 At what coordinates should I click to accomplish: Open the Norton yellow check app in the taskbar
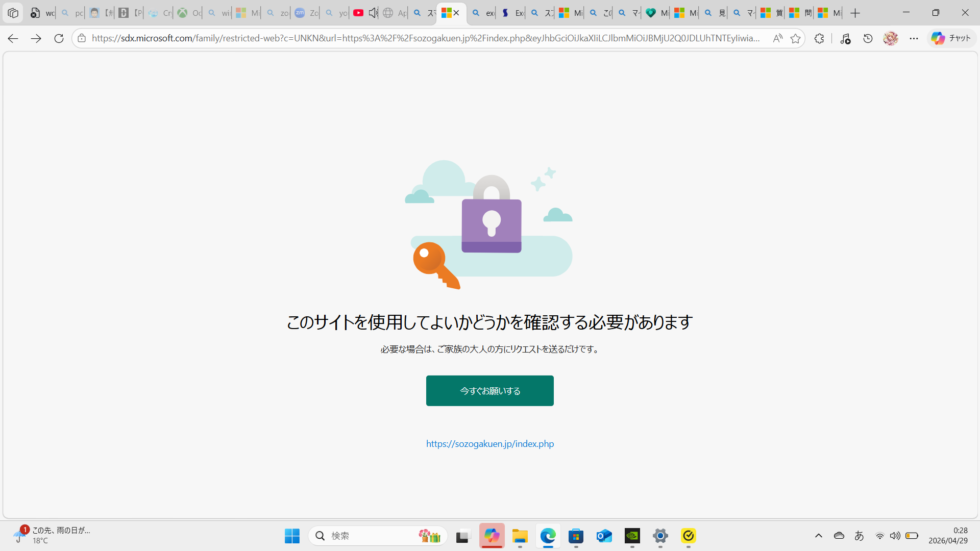689,536
